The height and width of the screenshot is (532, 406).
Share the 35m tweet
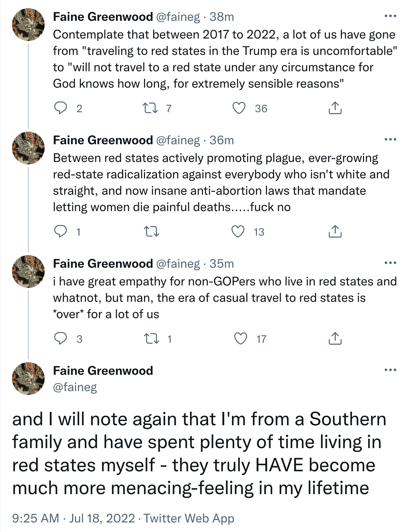point(335,339)
